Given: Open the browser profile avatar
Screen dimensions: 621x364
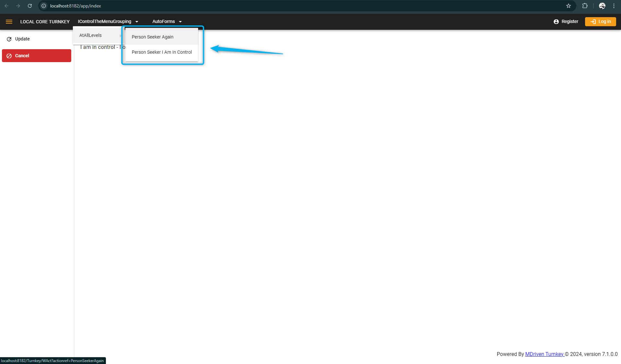Looking at the screenshot, I should coord(602,6).
